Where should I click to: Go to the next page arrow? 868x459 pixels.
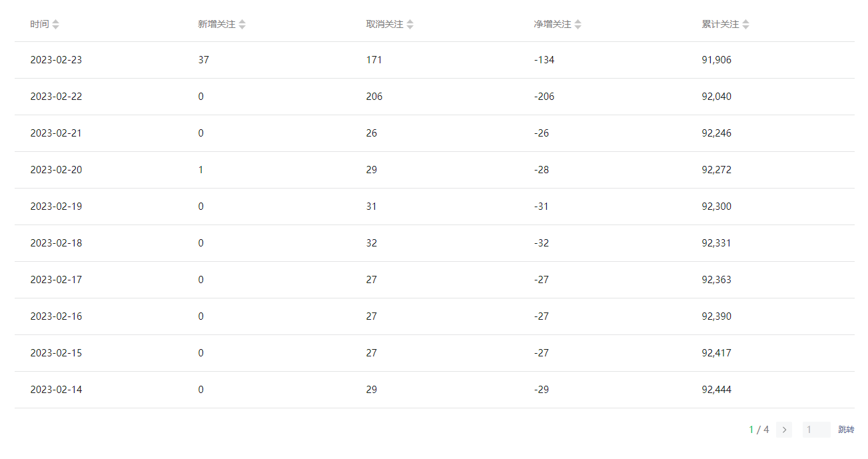784,430
